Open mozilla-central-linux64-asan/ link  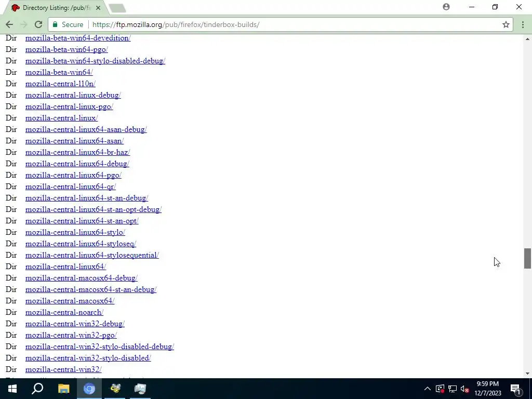pos(75,141)
